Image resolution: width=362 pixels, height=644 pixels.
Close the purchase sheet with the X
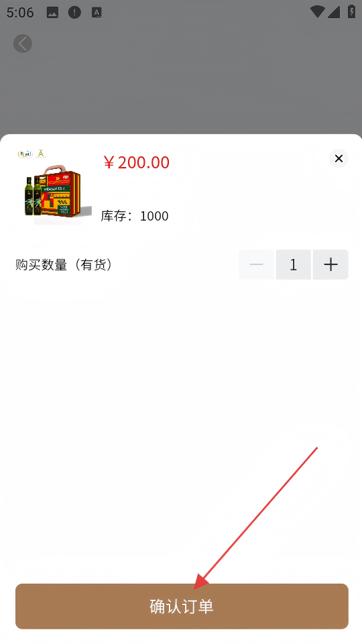[x=339, y=158]
